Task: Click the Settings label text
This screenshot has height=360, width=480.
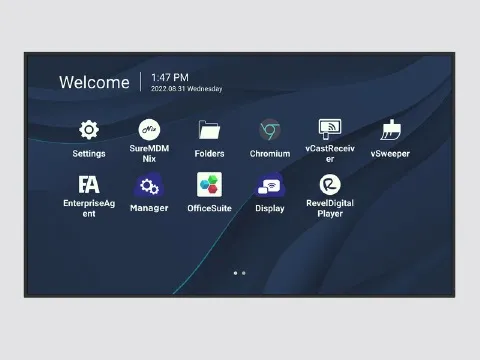Action: (x=89, y=154)
